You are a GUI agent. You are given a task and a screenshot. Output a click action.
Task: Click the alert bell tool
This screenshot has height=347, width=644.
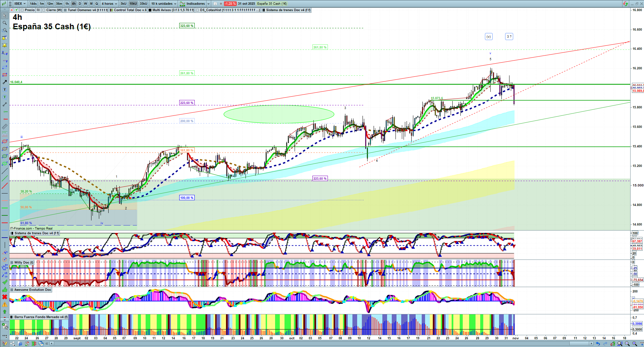5,45
